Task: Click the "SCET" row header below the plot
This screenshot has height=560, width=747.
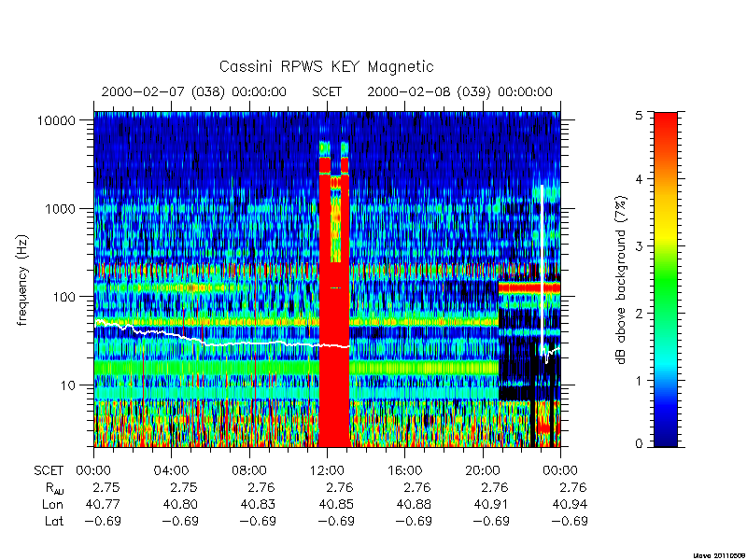Action: coord(49,470)
